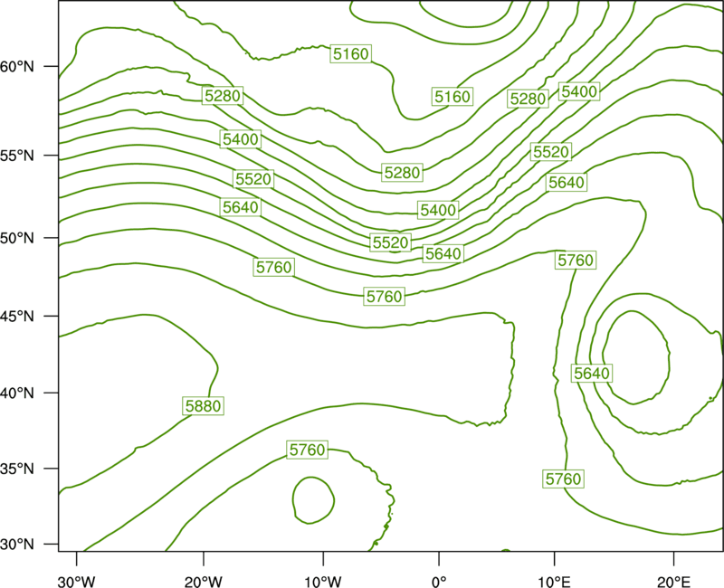This screenshot has height=588, width=724.
Task: Select the 5640 label near 41°N, 13°E
Action: [x=592, y=373]
